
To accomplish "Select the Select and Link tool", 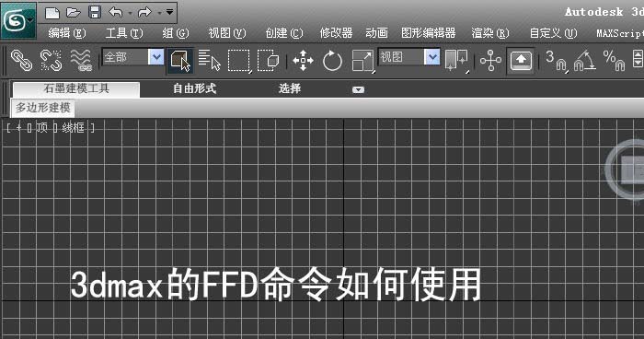I will pos(21,61).
